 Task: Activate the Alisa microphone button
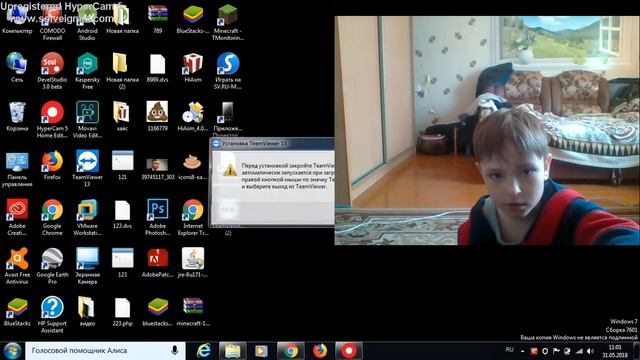coord(175,351)
